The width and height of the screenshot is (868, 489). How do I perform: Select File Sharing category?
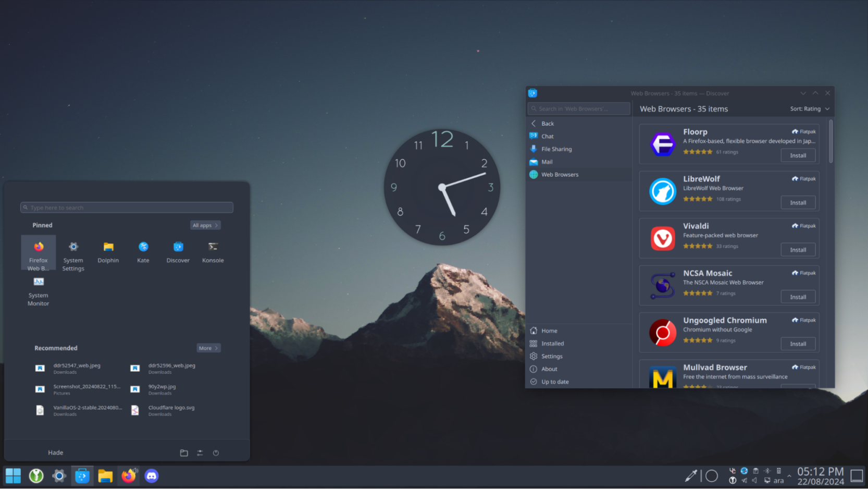pyautogui.click(x=579, y=149)
